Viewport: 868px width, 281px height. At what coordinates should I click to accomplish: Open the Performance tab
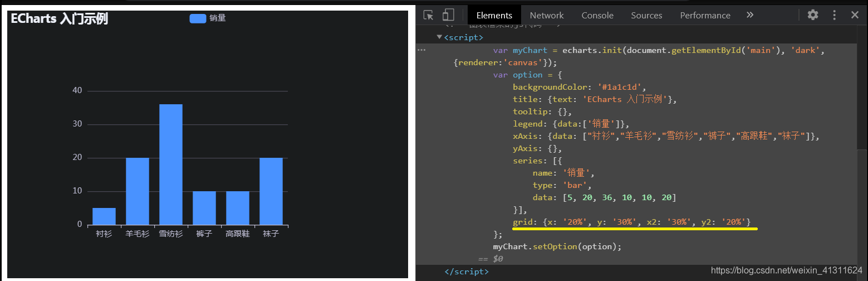(x=705, y=15)
